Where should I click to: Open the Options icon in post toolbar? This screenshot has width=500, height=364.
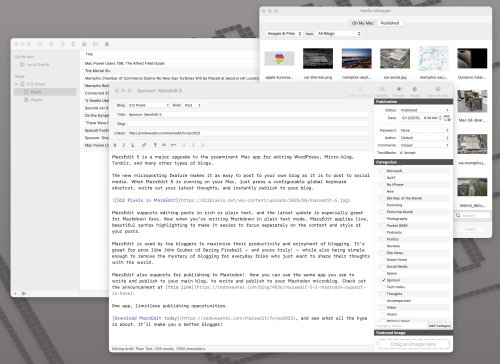(382, 89)
